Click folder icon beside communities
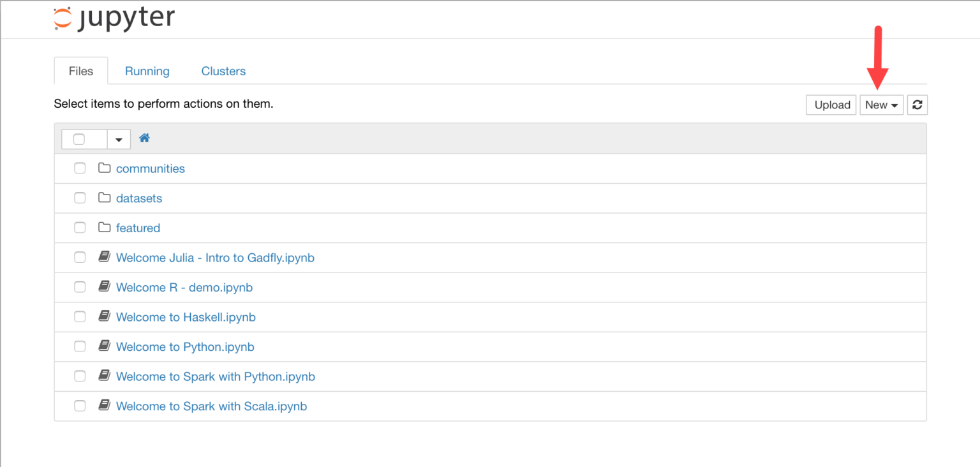This screenshot has width=980, height=467. pyautogui.click(x=105, y=168)
